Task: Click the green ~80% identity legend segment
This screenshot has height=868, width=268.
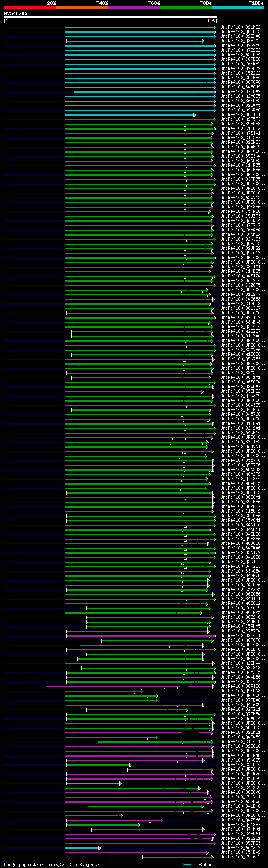Action: click(186, 8)
